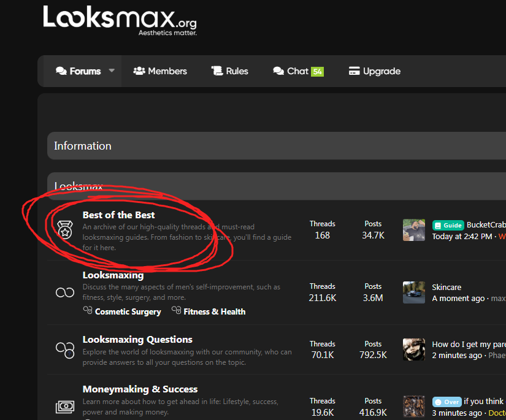Click the Today at 2:42 PM timestamp

pos(462,237)
